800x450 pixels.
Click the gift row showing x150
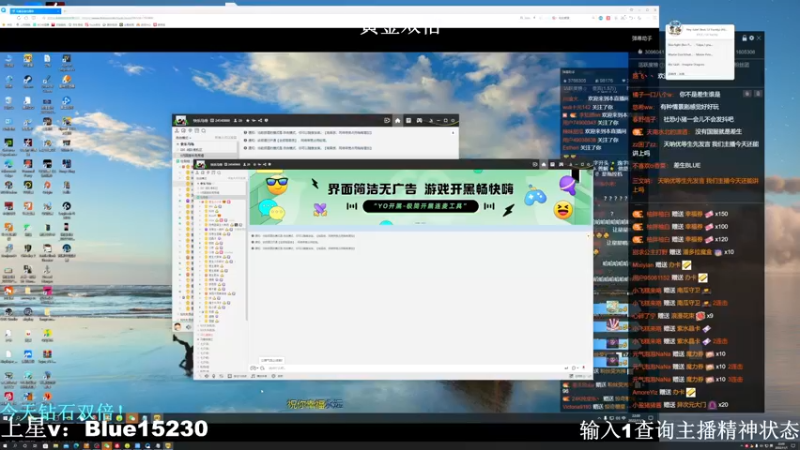tap(680, 214)
